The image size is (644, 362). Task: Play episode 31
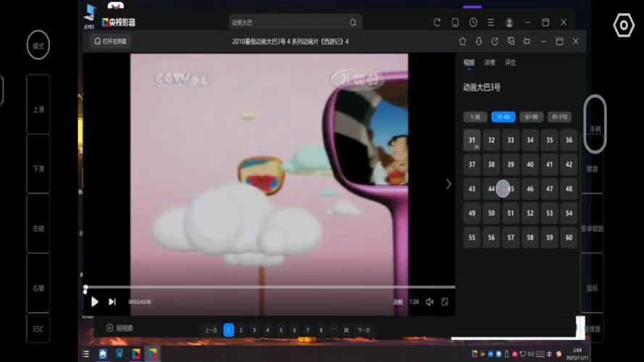[472, 140]
